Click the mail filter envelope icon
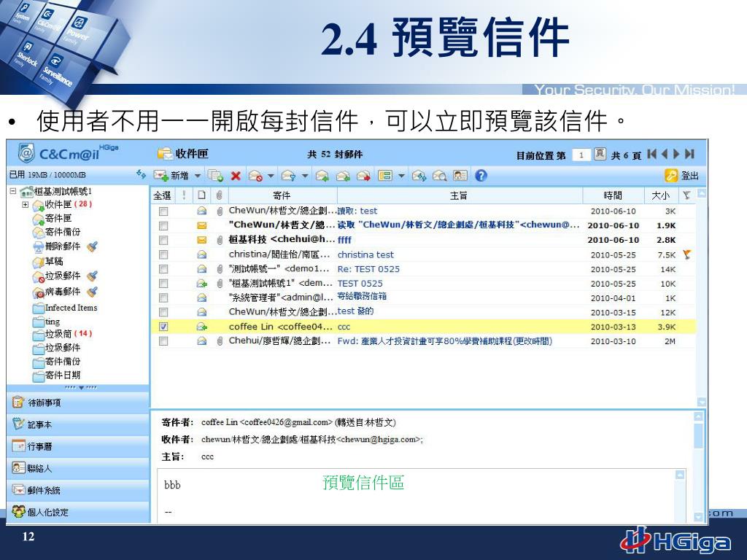This screenshot has width=747, height=560. coord(288,176)
